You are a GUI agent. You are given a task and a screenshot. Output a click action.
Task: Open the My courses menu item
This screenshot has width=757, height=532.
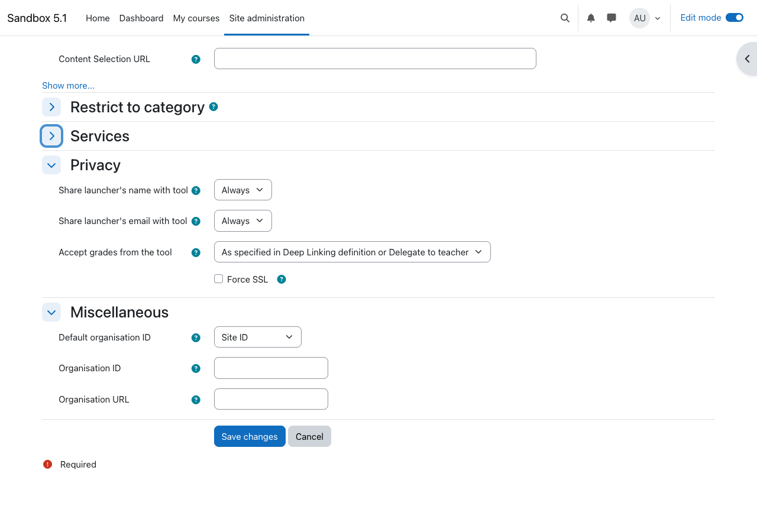click(196, 18)
